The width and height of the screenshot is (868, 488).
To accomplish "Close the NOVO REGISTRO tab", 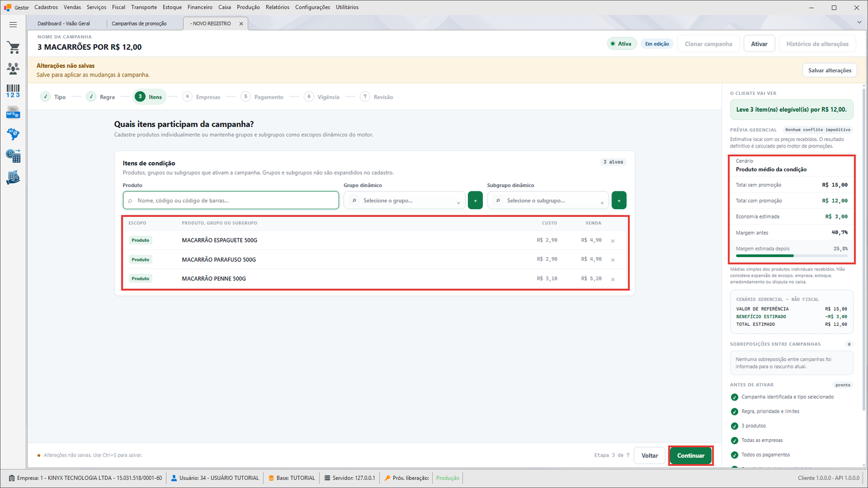I will point(241,24).
